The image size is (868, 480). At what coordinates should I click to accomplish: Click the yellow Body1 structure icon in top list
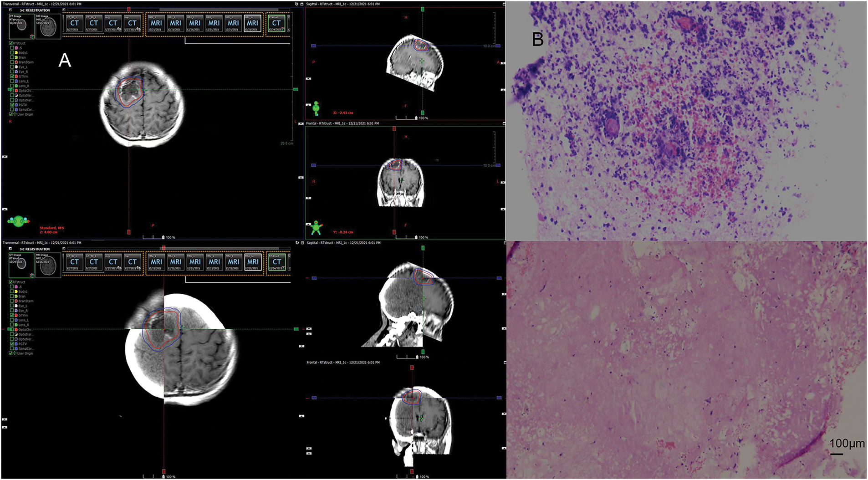(16, 53)
